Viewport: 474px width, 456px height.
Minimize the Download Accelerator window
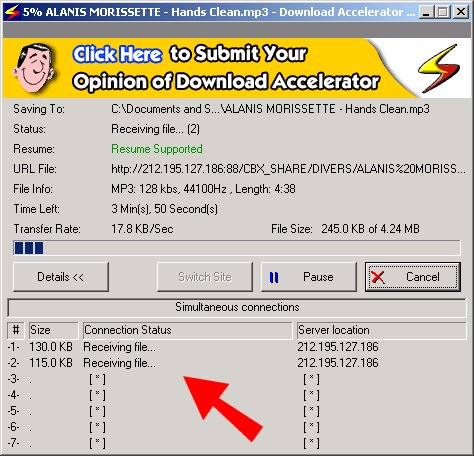coord(426,13)
